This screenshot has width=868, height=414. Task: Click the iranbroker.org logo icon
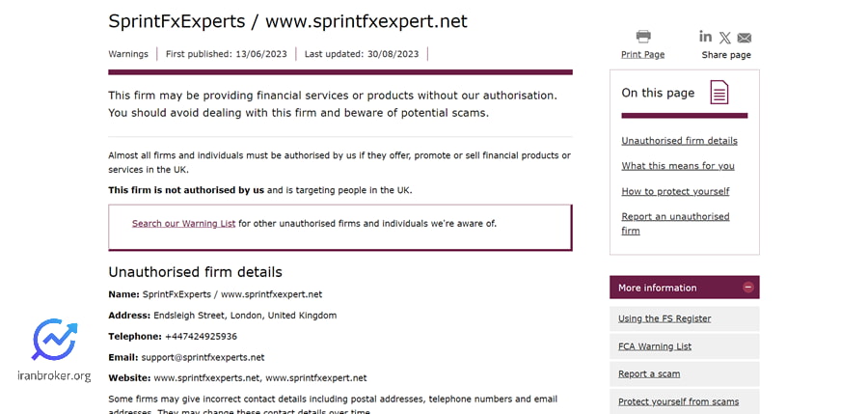[x=54, y=339]
